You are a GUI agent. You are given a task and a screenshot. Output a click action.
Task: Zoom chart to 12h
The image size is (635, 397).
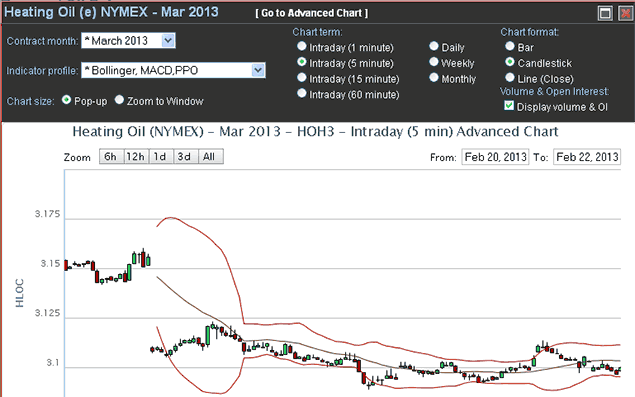pyautogui.click(x=136, y=156)
